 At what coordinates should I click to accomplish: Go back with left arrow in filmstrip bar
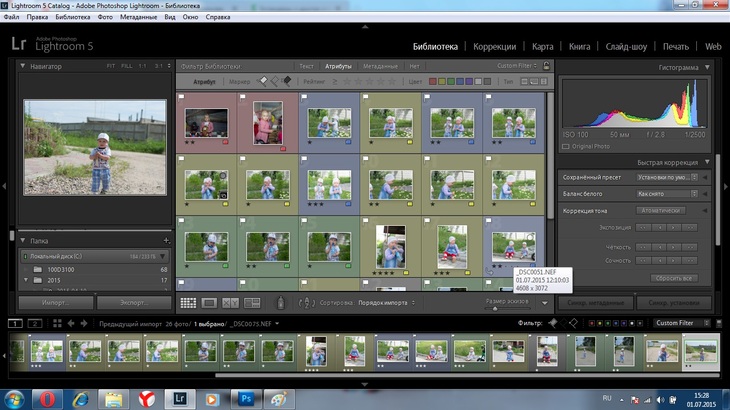tap(71, 323)
